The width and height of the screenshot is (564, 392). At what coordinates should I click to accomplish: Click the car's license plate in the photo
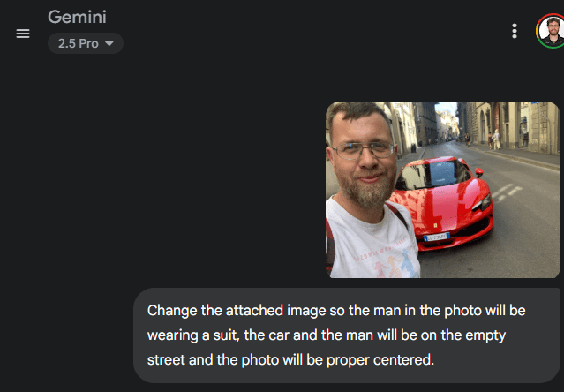437,237
